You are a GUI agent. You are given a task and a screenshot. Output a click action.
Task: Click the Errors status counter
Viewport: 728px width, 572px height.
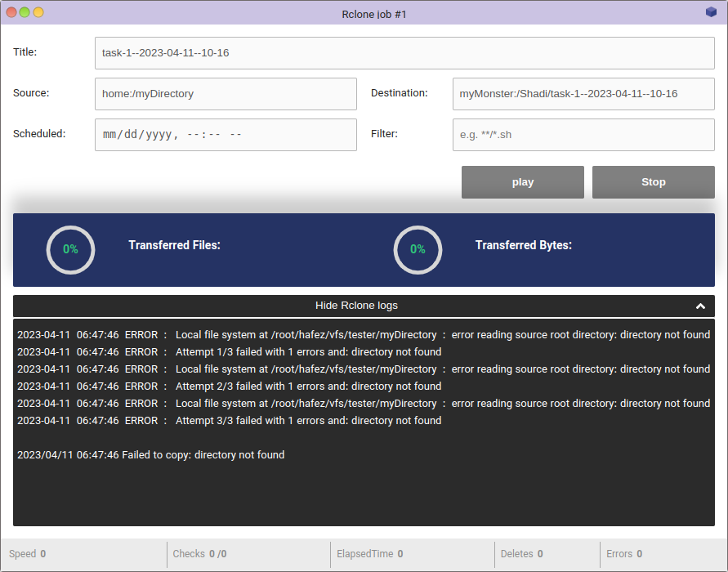click(x=623, y=554)
